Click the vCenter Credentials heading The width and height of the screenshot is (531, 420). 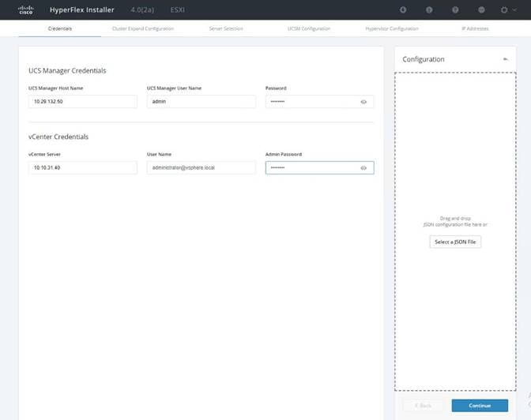pyautogui.click(x=58, y=137)
